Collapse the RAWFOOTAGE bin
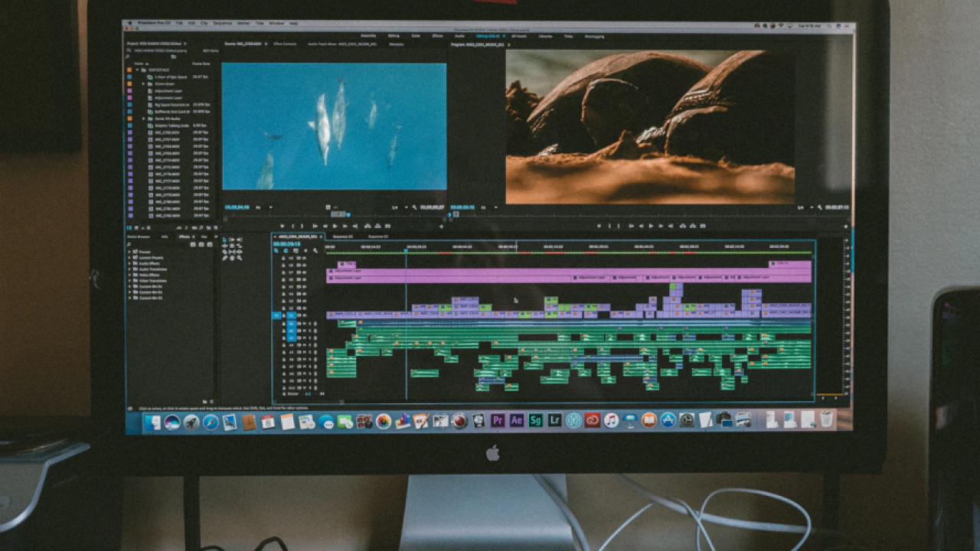This screenshot has width=980, height=551. click(x=137, y=70)
